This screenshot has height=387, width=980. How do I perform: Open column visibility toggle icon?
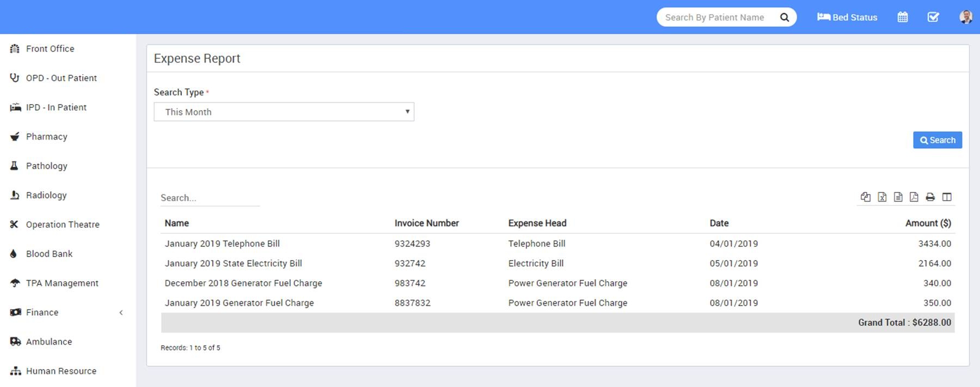pyautogui.click(x=947, y=197)
